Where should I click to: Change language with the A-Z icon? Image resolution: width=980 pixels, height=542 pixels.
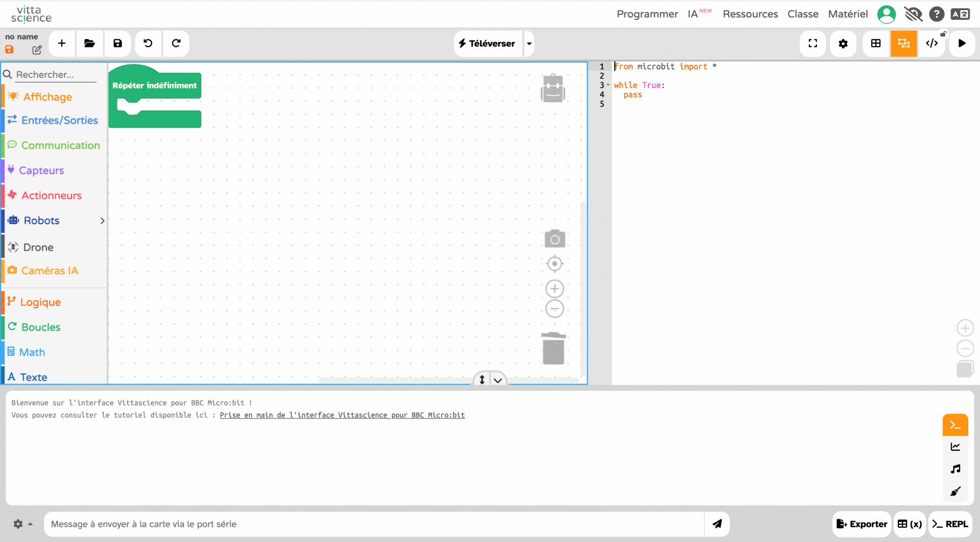pos(960,14)
